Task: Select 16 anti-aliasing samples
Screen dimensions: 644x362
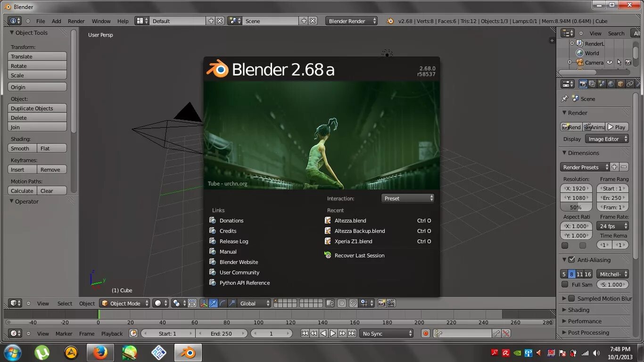Action: pos(588,274)
